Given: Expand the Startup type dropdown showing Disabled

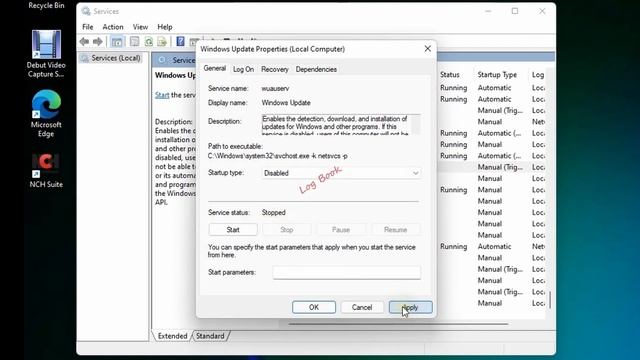Looking at the screenshot, I should (341, 173).
